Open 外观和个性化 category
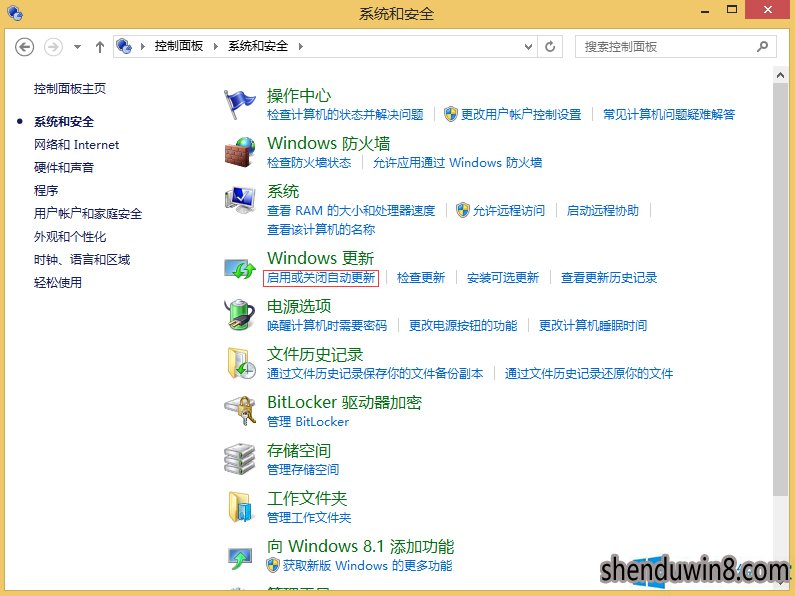This screenshot has width=795, height=596. click(x=70, y=237)
